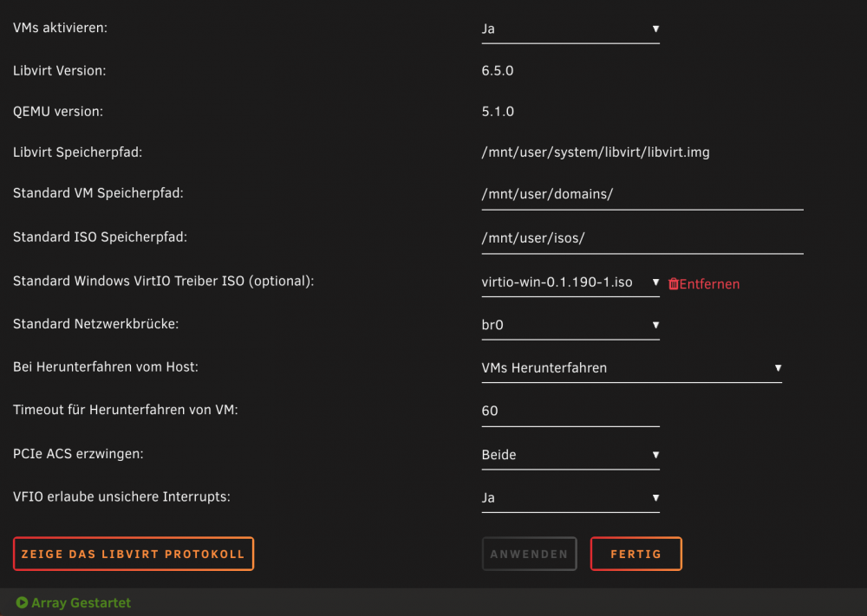Click the Timeout für Herunterfahren von VM label
Viewport: 867px width, 616px height.
[126, 410]
